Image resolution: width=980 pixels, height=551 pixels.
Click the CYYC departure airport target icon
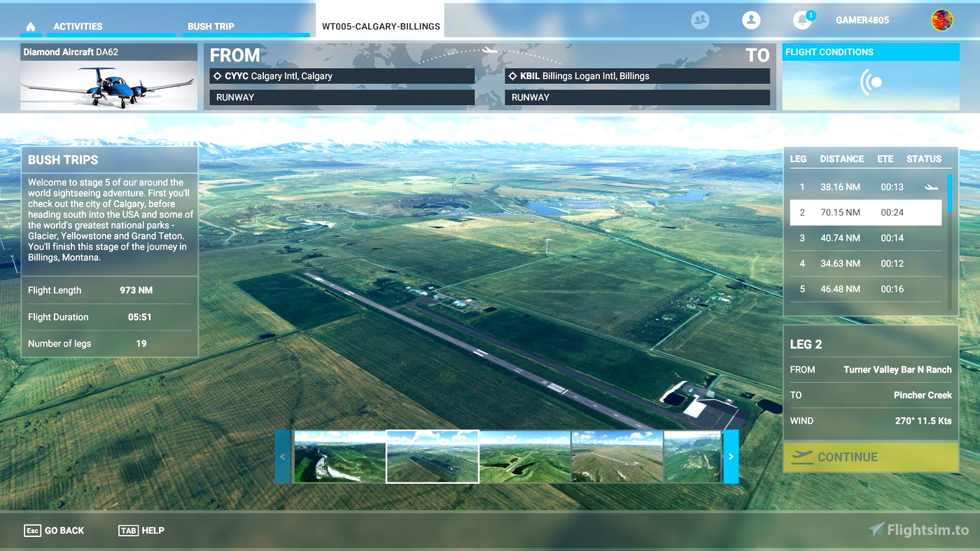point(217,76)
